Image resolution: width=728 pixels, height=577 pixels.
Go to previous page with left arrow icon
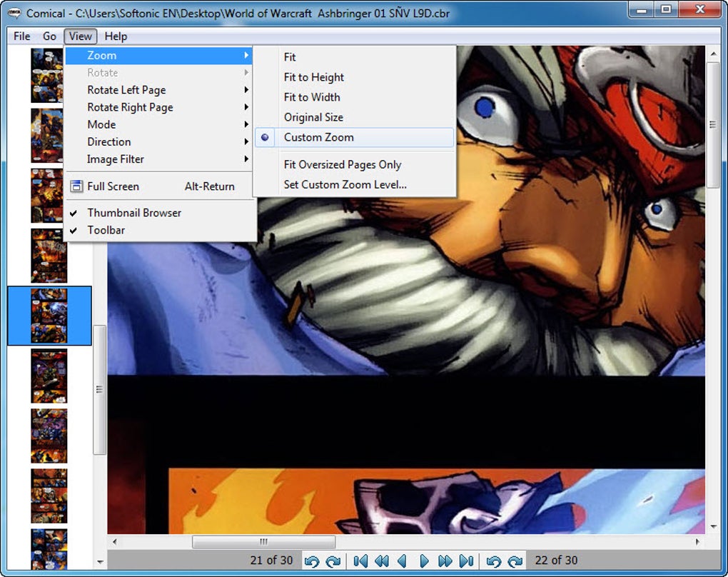coord(403,561)
